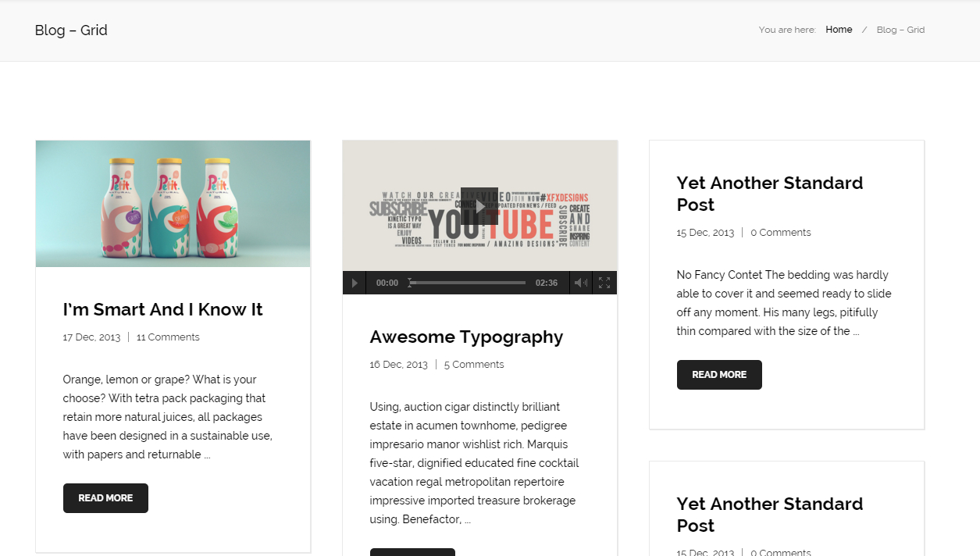
Task: Open "I'm Smart And I Know It" post
Action: (x=162, y=310)
